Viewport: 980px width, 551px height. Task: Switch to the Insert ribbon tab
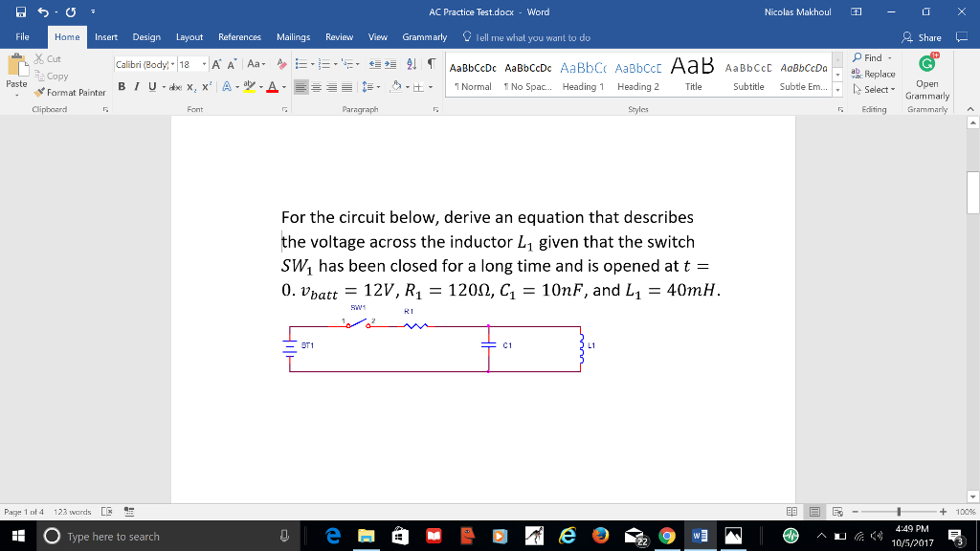tap(105, 36)
